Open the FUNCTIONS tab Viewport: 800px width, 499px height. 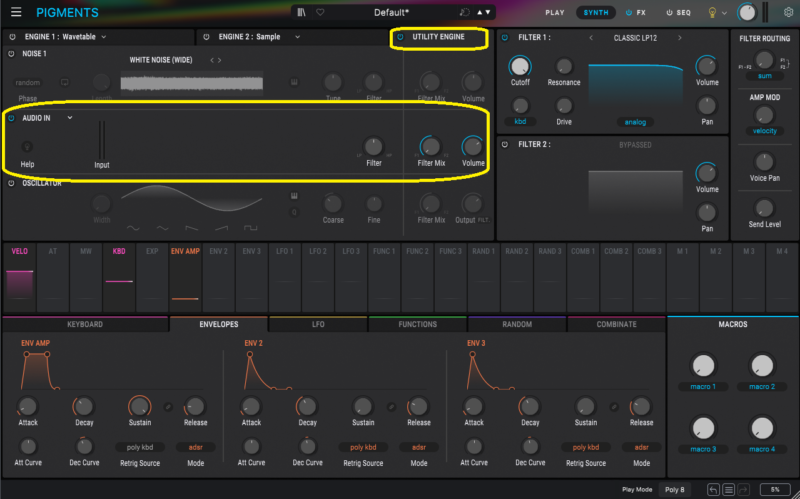tap(417, 324)
